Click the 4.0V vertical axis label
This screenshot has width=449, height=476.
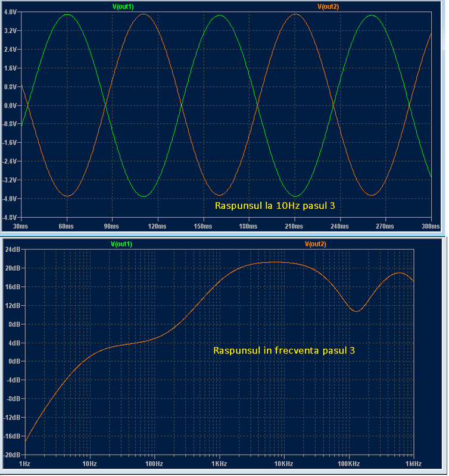pyautogui.click(x=10, y=12)
